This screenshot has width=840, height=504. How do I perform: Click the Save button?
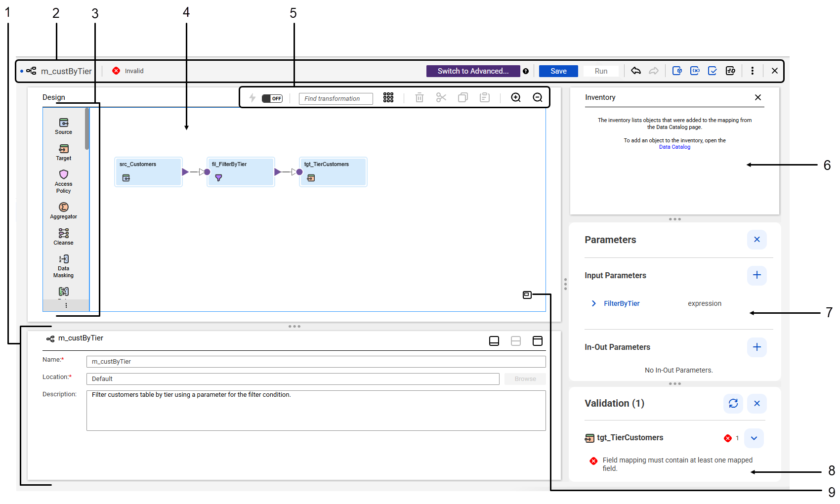pyautogui.click(x=558, y=71)
